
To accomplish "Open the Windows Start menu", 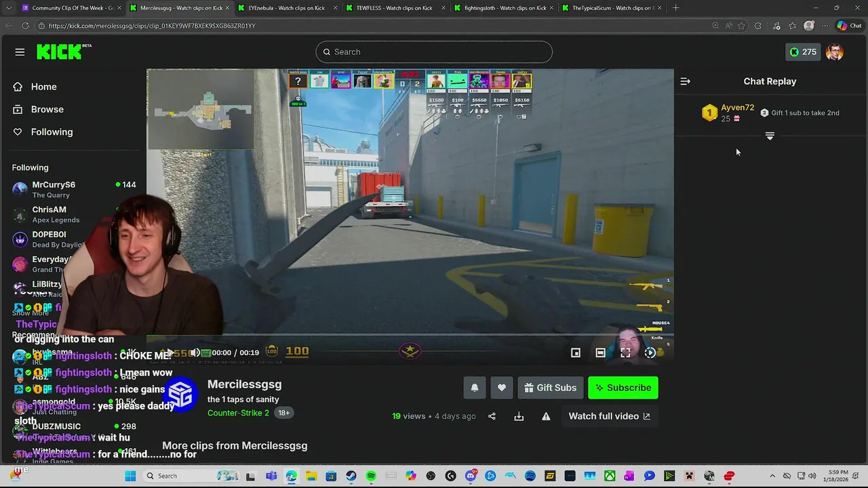I will click(130, 476).
